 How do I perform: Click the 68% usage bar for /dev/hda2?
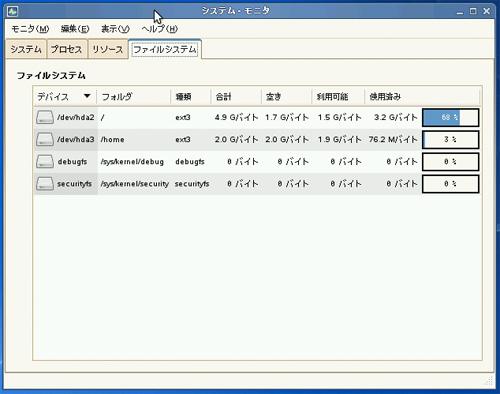pos(451,117)
